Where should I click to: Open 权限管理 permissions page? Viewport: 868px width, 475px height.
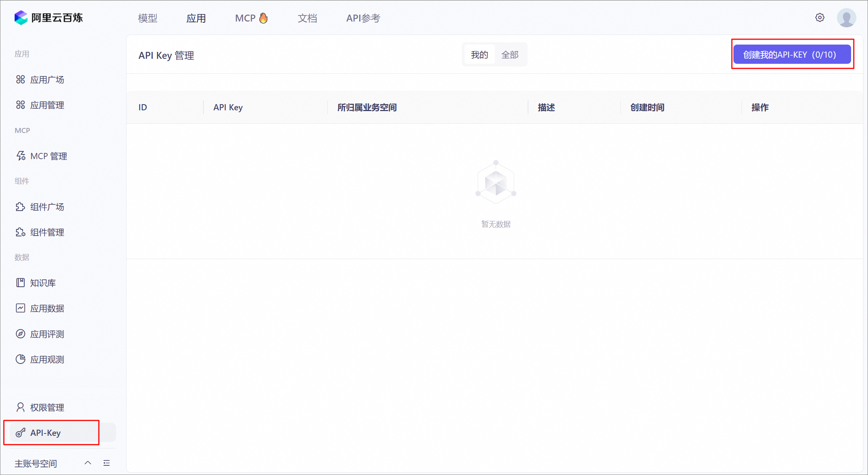pos(47,407)
